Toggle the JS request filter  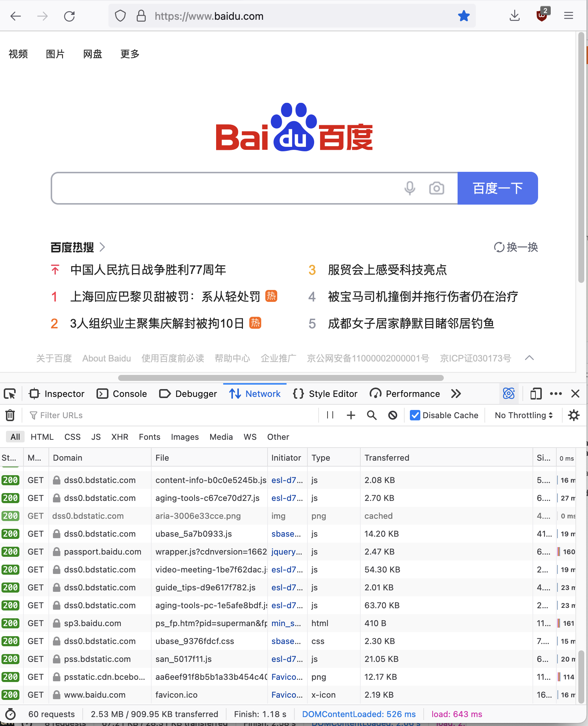[96, 437]
